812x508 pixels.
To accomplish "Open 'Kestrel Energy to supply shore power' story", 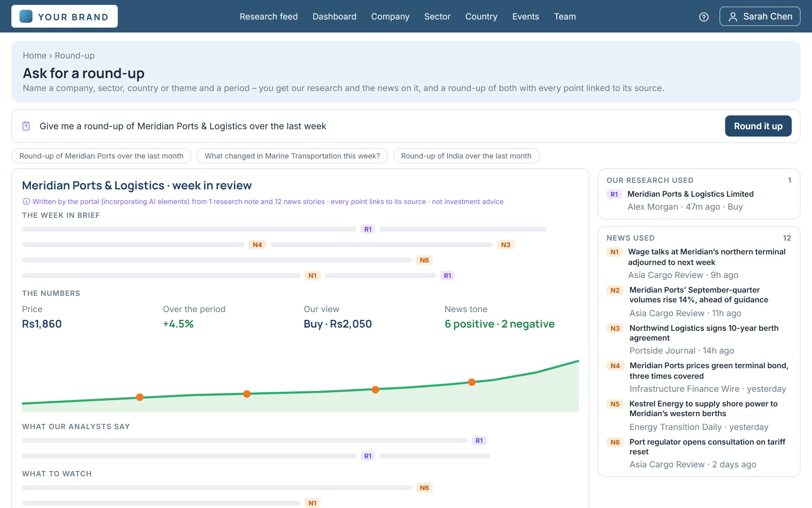I will [x=703, y=408].
